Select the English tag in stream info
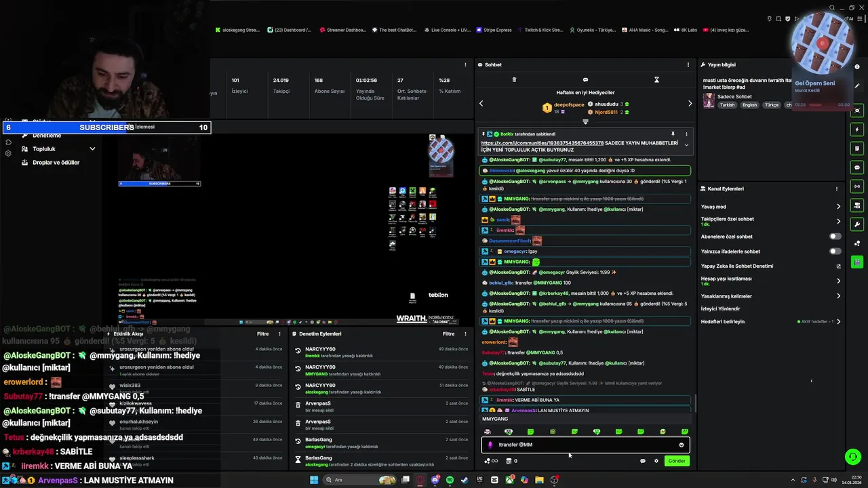 [749, 105]
